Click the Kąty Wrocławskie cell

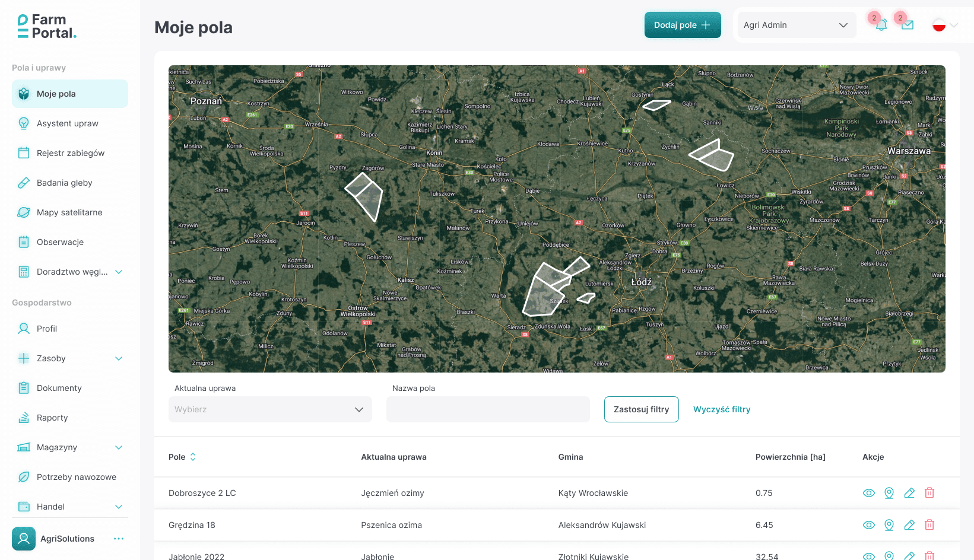[593, 493]
